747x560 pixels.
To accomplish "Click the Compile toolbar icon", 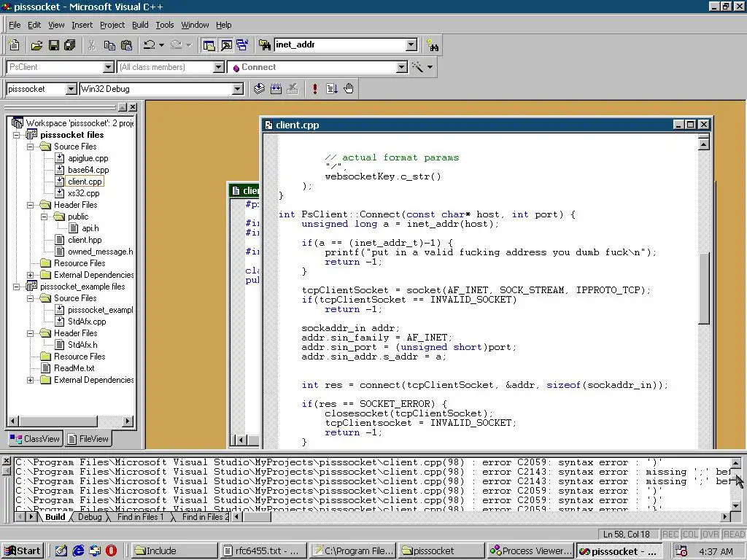I will click(259, 89).
